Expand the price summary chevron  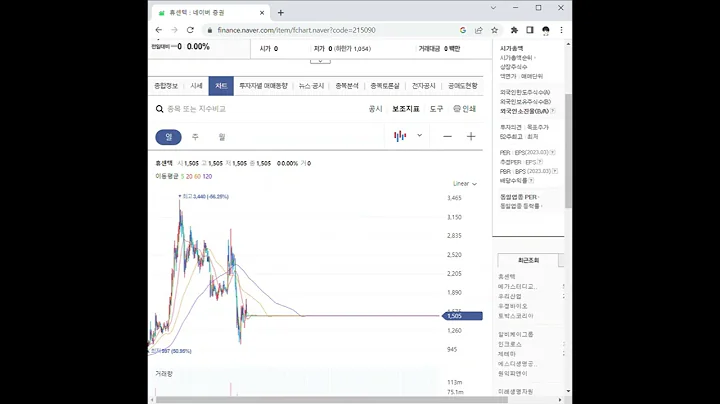pos(320,61)
